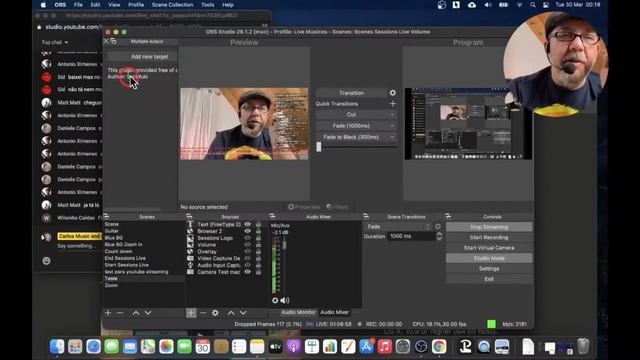The image size is (640, 360).
Task: Select the Guitar scene
Action: click(x=111, y=231)
